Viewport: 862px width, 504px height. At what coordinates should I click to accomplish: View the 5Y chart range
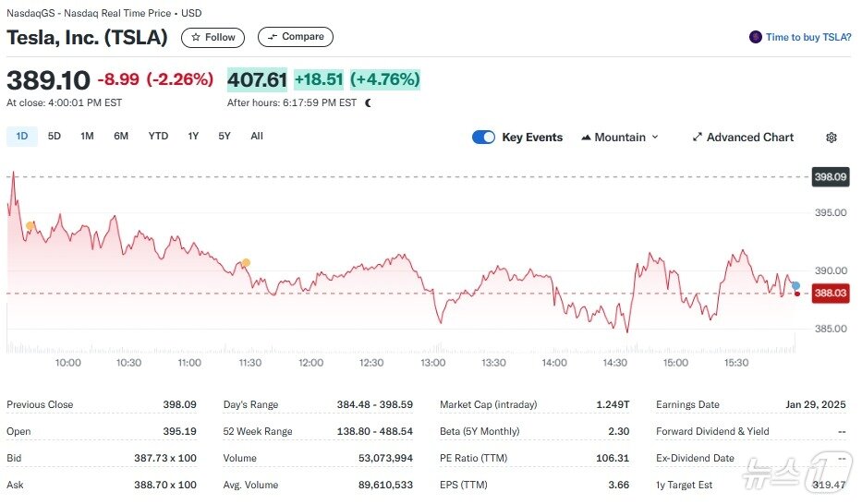click(x=225, y=137)
